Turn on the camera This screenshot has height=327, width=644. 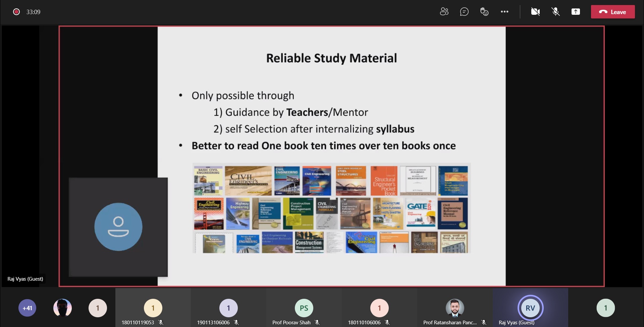point(535,12)
